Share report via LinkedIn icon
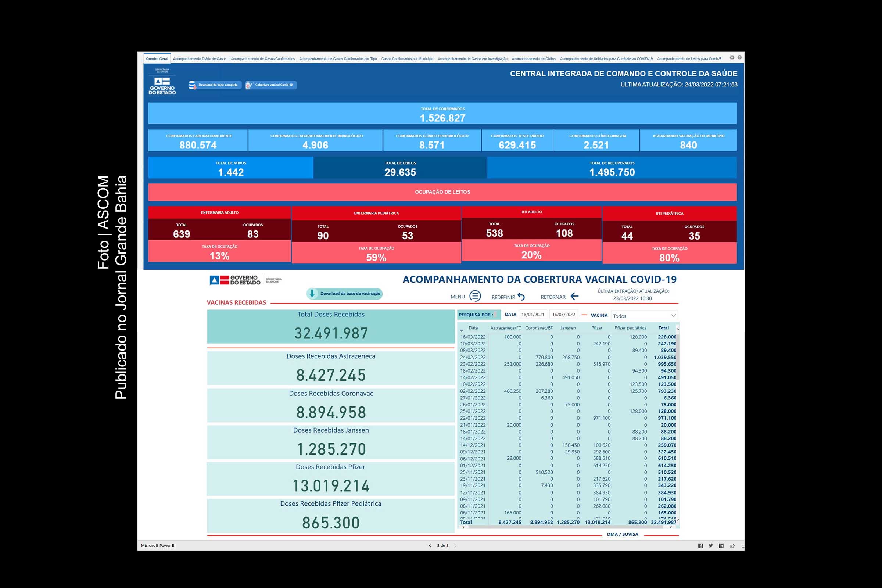The image size is (882, 588). click(721, 546)
